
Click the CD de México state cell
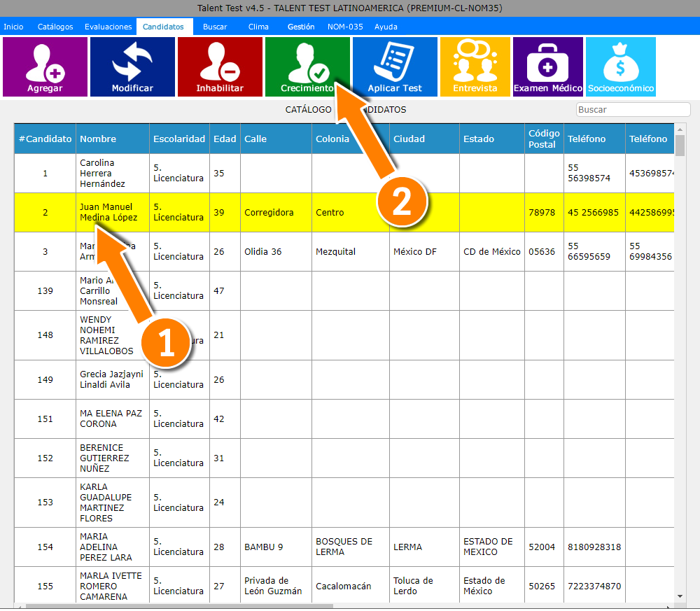click(492, 252)
